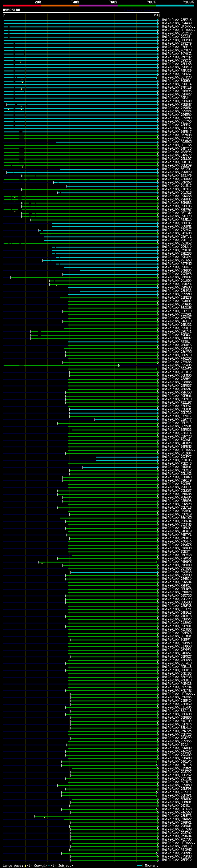Select the UniRef100_Q9XFV7 label
This screenshot has height=868, width=197.
[177, 457]
